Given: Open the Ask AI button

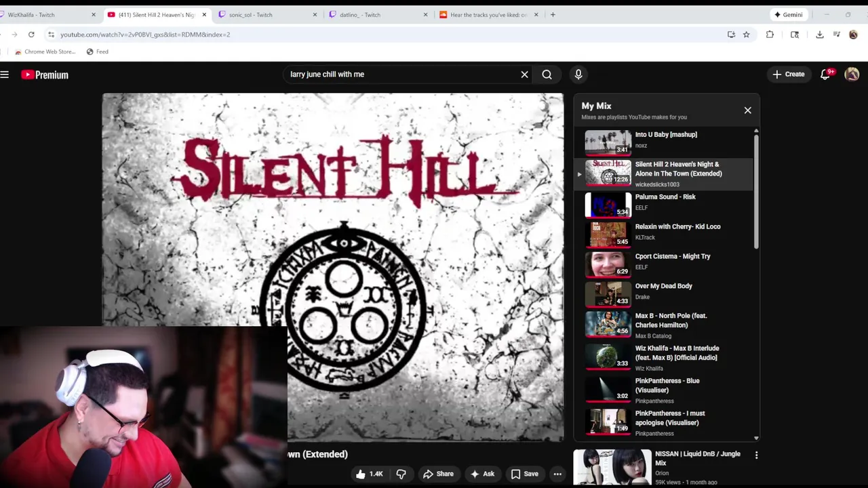Looking at the screenshot, I should [482, 474].
